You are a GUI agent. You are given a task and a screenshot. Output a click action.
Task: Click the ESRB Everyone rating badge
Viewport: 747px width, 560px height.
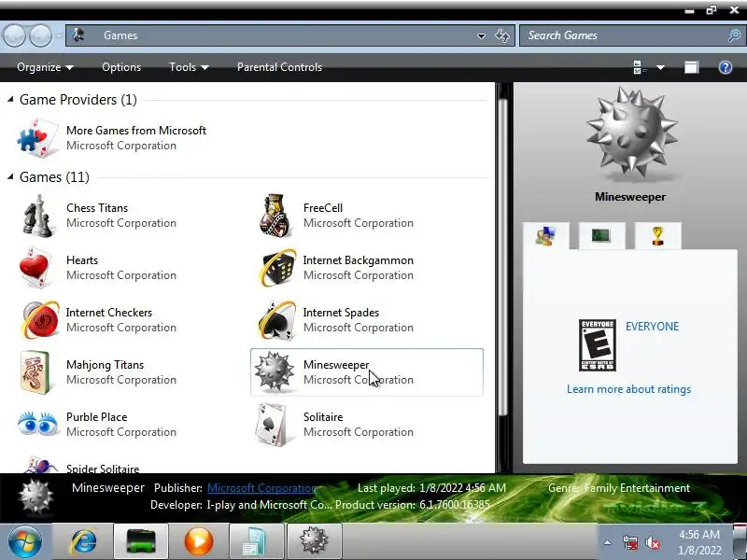click(x=598, y=345)
